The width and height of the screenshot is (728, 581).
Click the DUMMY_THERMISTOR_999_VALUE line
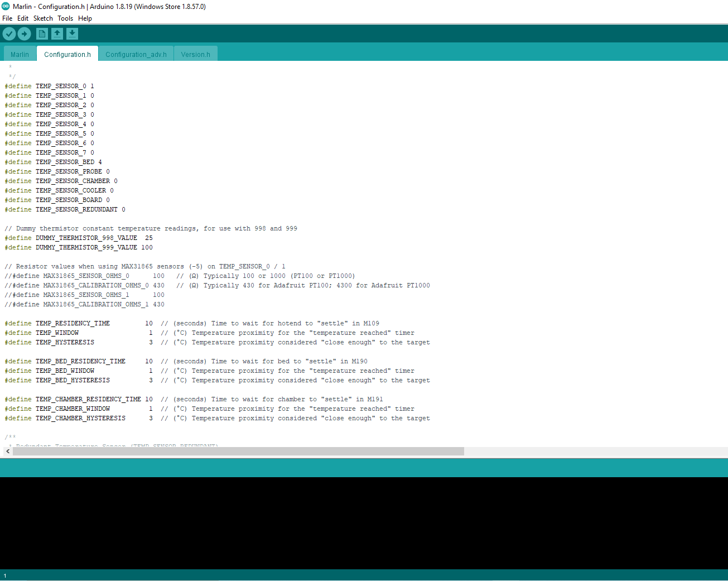click(79, 247)
